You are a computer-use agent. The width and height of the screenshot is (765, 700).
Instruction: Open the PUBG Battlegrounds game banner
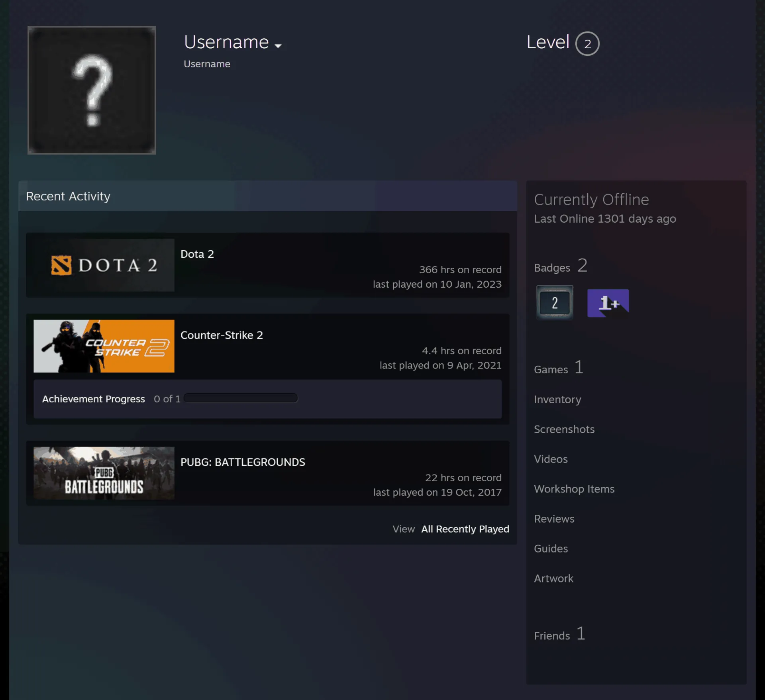pos(104,473)
